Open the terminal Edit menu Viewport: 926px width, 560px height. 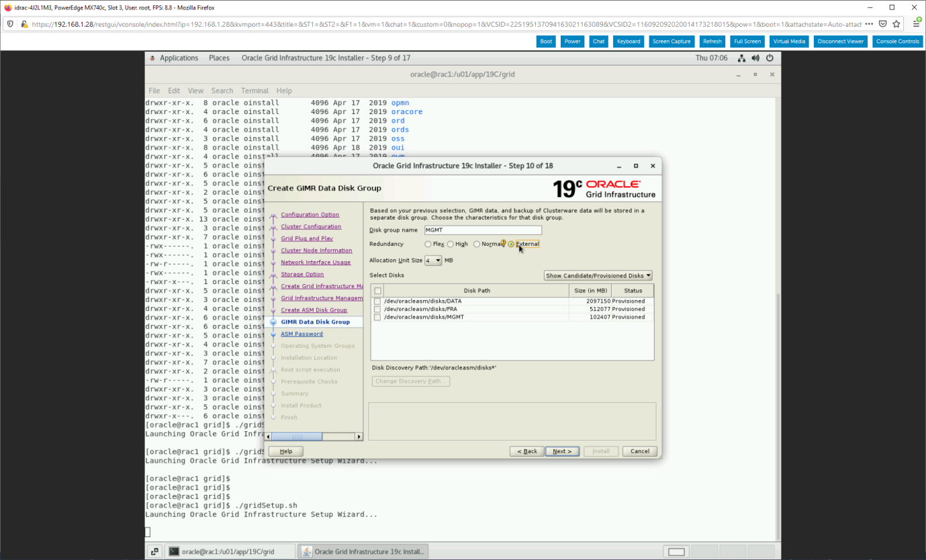tap(174, 91)
